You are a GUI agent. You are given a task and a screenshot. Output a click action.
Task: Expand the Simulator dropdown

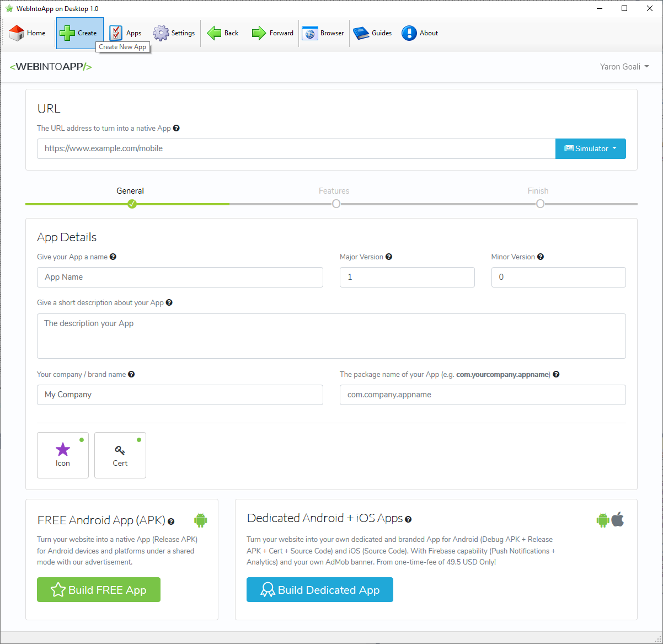[x=590, y=148]
